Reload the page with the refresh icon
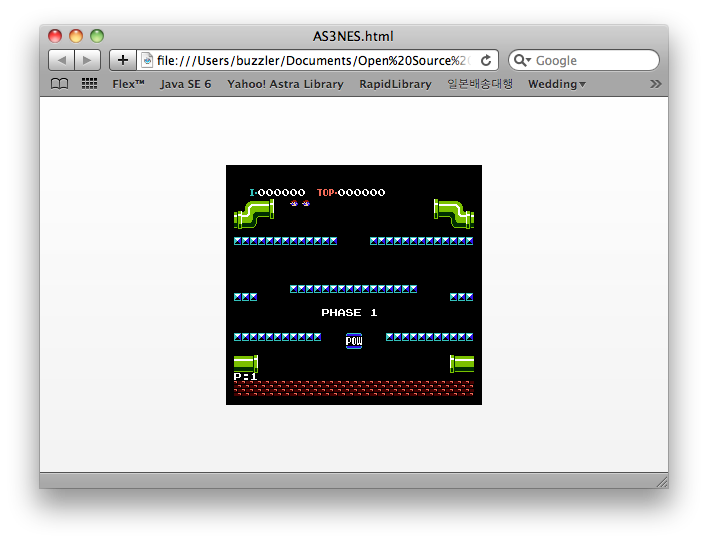The width and height of the screenshot is (708, 543). (486, 60)
